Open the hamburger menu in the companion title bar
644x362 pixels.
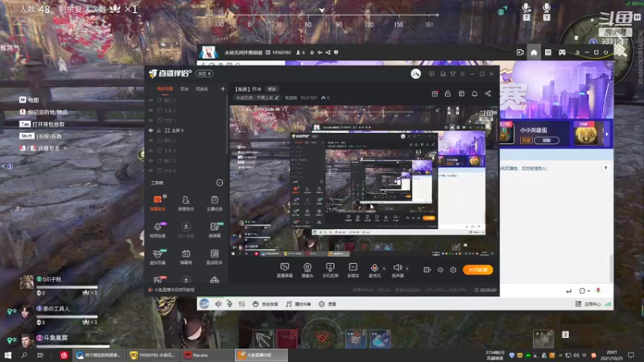[x=462, y=74]
